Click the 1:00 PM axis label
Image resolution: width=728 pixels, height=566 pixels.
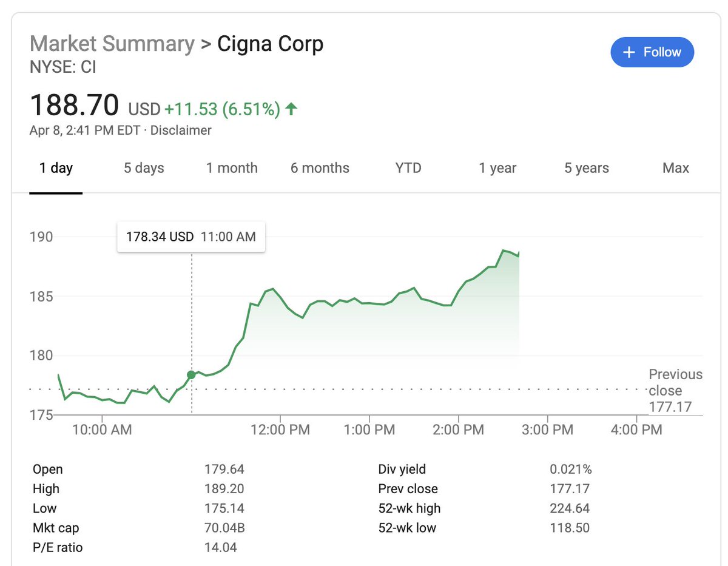tap(369, 430)
